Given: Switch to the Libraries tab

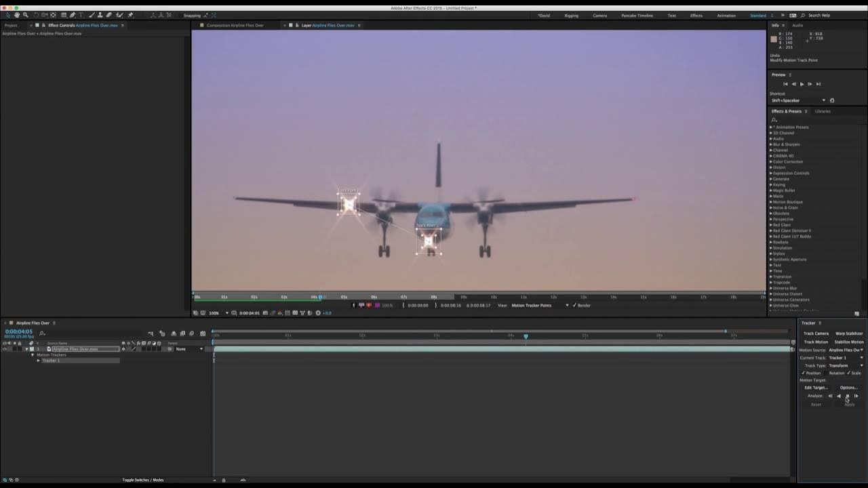Looking at the screenshot, I should [x=823, y=111].
